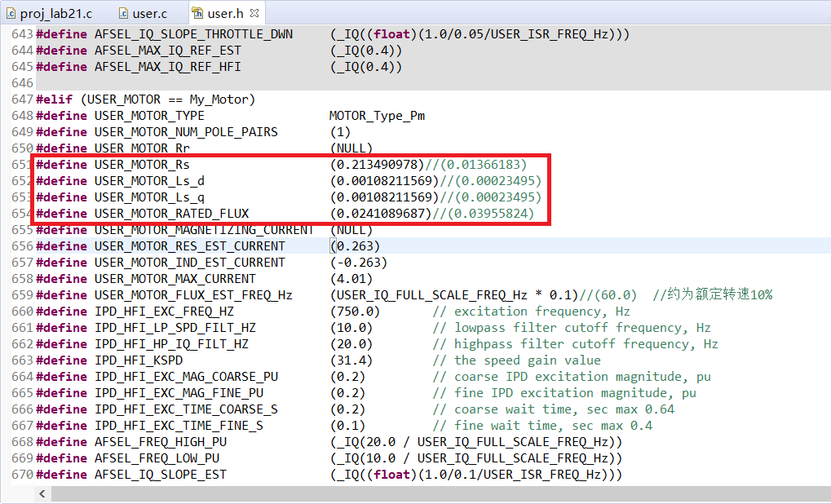Viewport: 831px width, 504px height.
Task: Click IPD_HFI_KSPD value (31.4)
Action: point(351,360)
